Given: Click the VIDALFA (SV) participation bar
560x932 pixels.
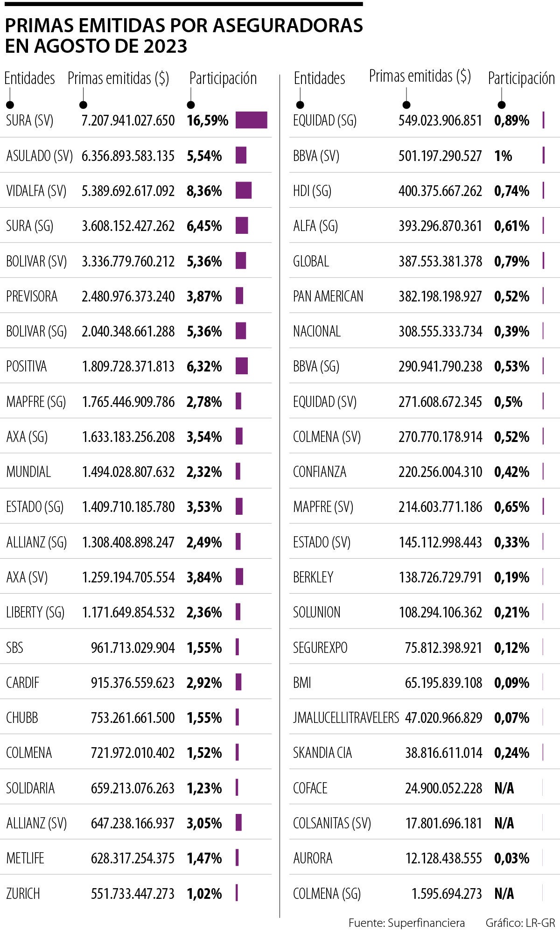Looking at the screenshot, I should tap(243, 190).
